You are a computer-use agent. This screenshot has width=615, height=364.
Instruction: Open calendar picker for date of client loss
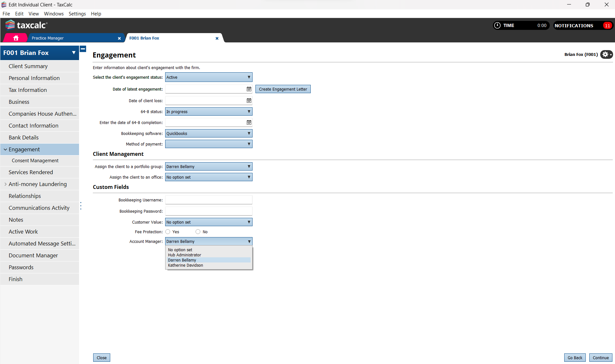point(249,101)
